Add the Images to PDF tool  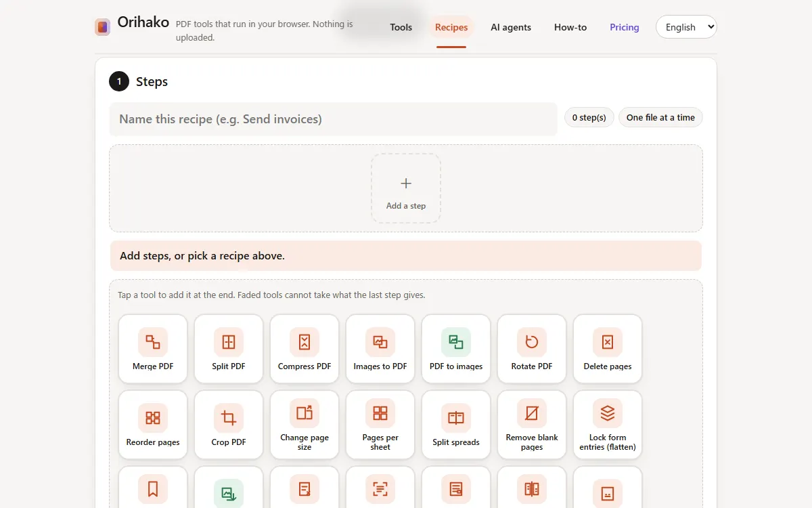point(380,349)
